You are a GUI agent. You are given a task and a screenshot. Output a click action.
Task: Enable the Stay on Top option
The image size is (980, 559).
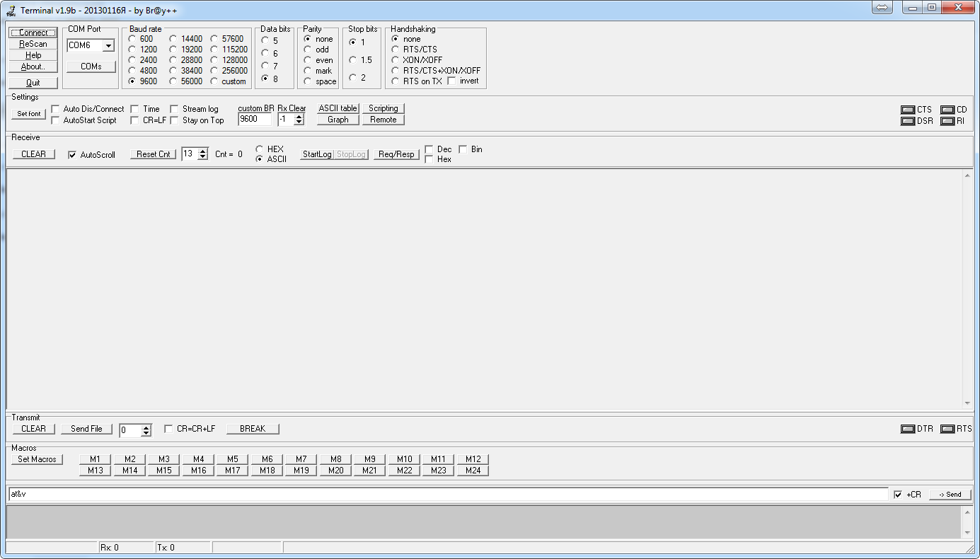click(x=174, y=120)
